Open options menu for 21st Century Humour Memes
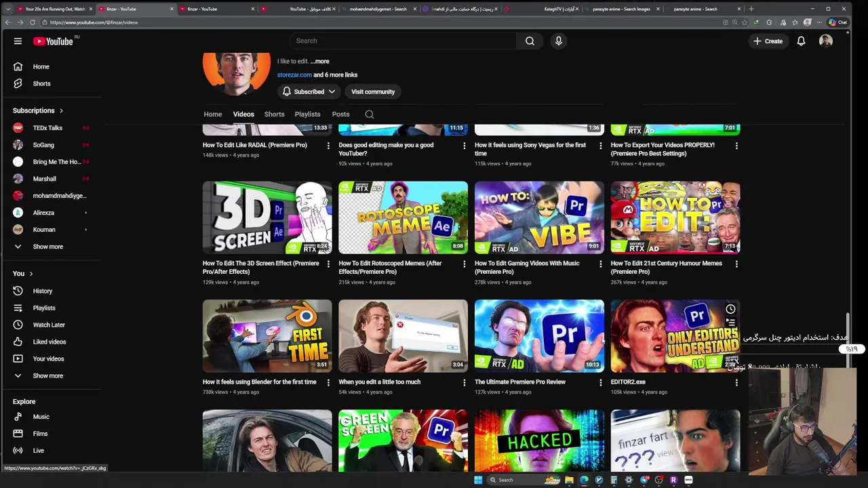 (x=736, y=264)
